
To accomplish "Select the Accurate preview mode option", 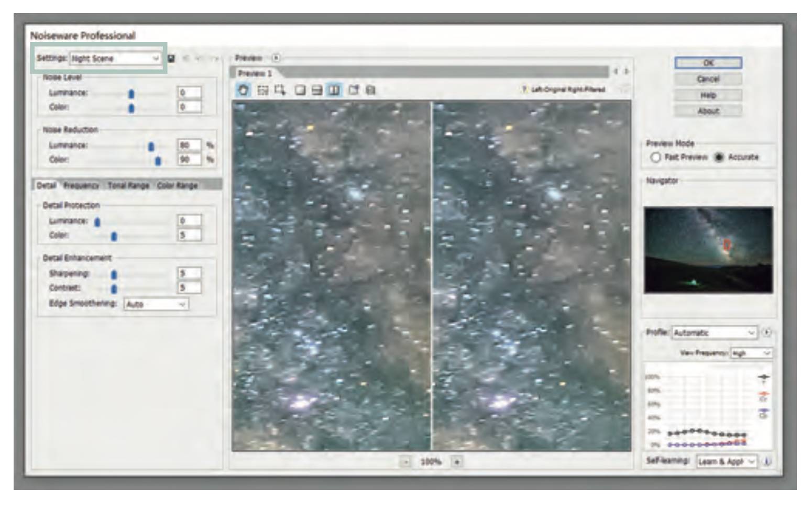I will (x=719, y=157).
